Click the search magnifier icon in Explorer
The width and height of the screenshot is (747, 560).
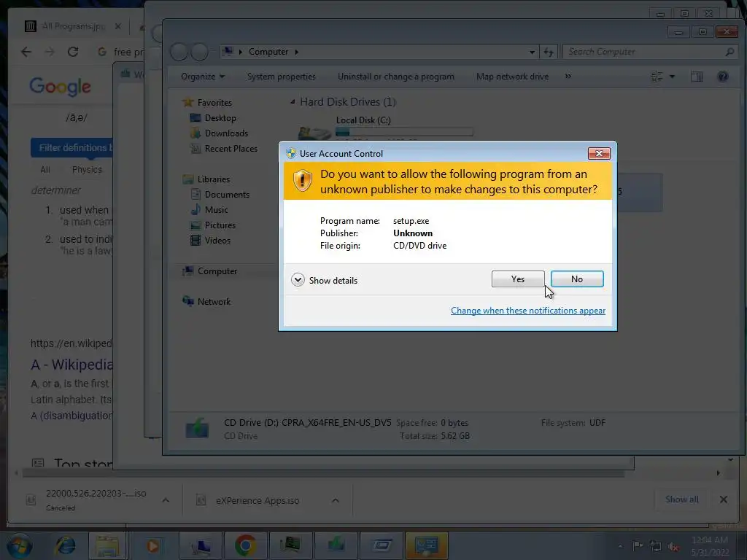(729, 52)
